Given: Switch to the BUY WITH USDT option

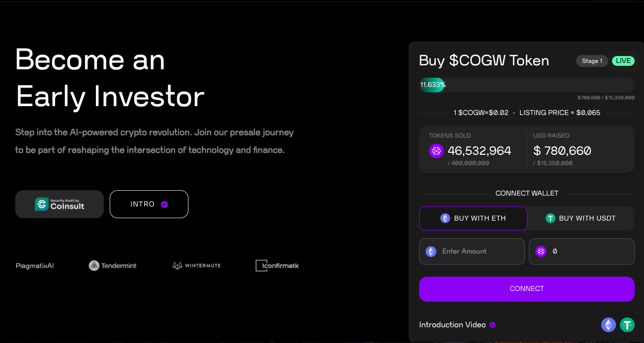Looking at the screenshot, I should pyautogui.click(x=581, y=218).
